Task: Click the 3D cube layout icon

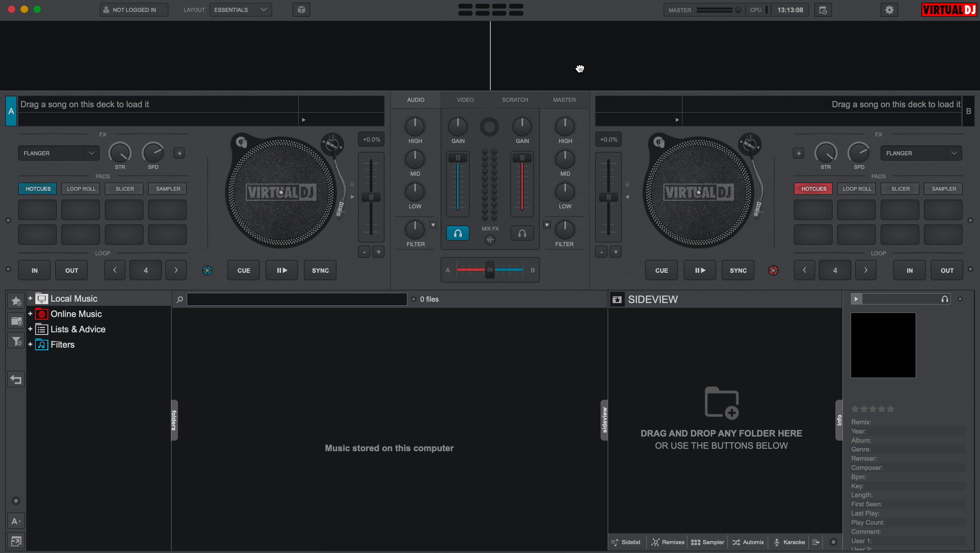Action: 301,10
